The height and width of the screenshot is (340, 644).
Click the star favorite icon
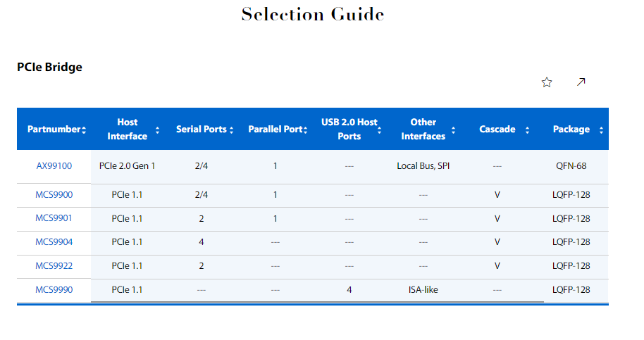tap(546, 82)
